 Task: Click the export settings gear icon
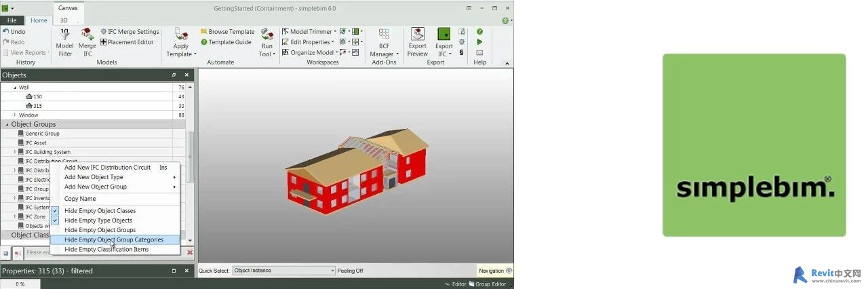coord(462,42)
